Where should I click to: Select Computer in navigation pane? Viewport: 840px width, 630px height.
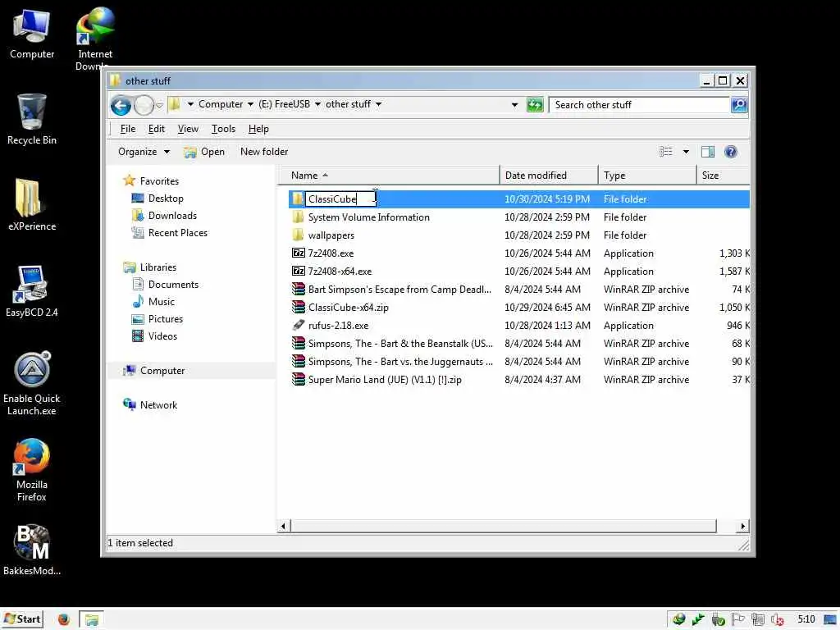(154, 371)
